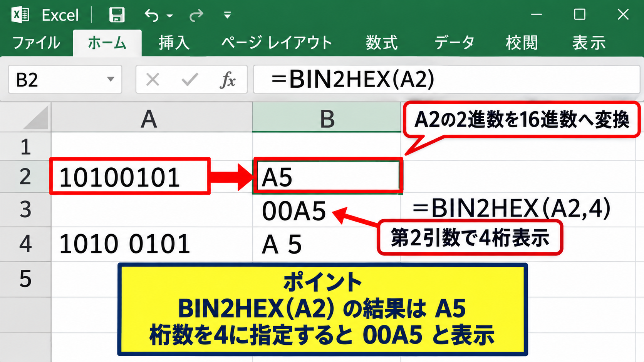The height and width of the screenshot is (362, 644).
Task: Open Insert Function fx dialog
Action: point(228,80)
